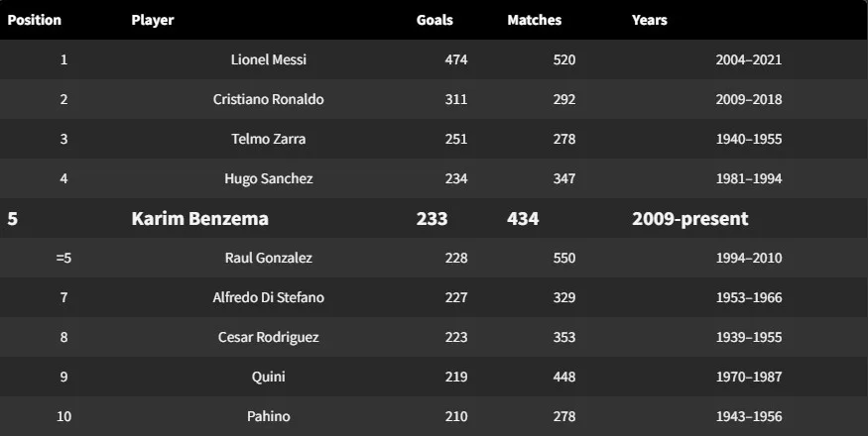Select the Cristiano Ronaldo player name
Viewport: 868px width, 436px height.
click(269, 100)
